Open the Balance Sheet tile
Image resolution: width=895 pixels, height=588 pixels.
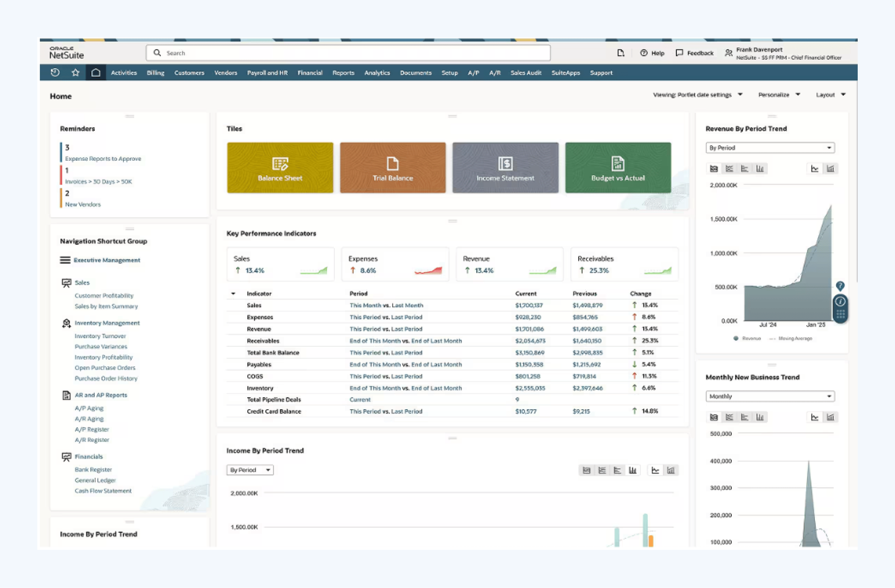click(x=280, y=168)
